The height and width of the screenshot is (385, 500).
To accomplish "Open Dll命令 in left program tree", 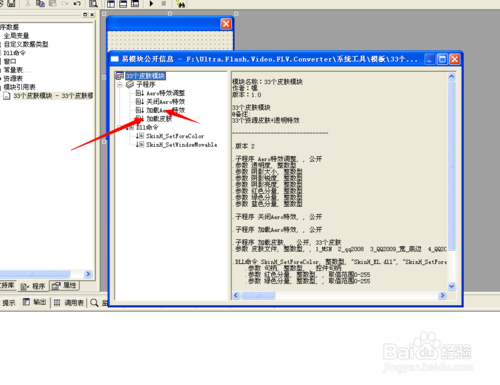I will coord(14,53).
